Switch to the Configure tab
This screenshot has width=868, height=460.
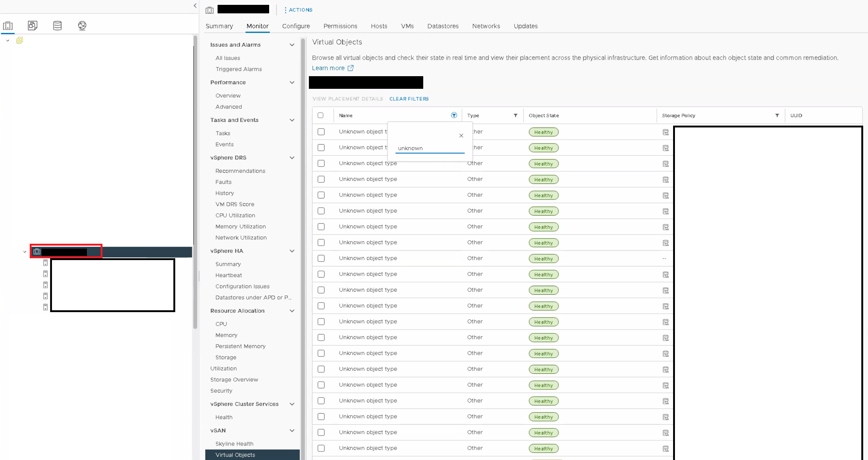(x=296, y=26)
